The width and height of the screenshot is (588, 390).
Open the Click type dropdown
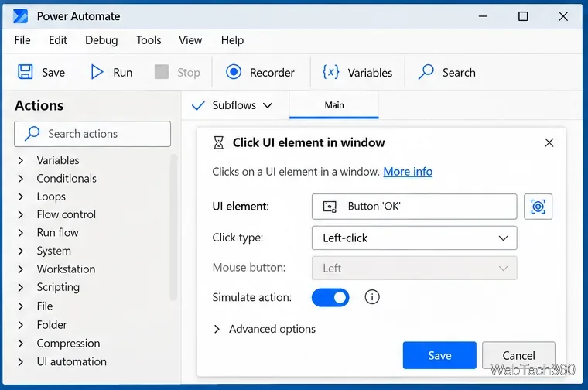point(415,238)
